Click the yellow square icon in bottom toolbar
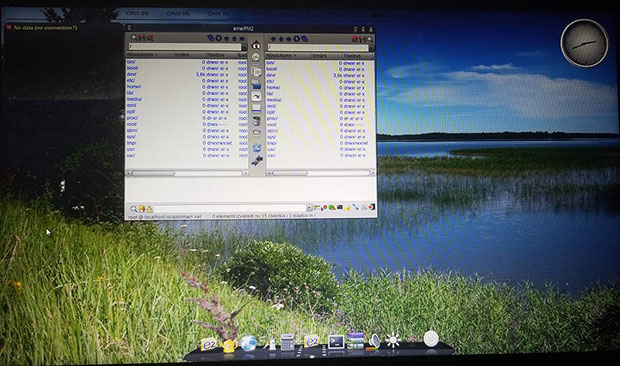This screenshot has height=366, width=620. pyautogui.click(x=347, y=208)
